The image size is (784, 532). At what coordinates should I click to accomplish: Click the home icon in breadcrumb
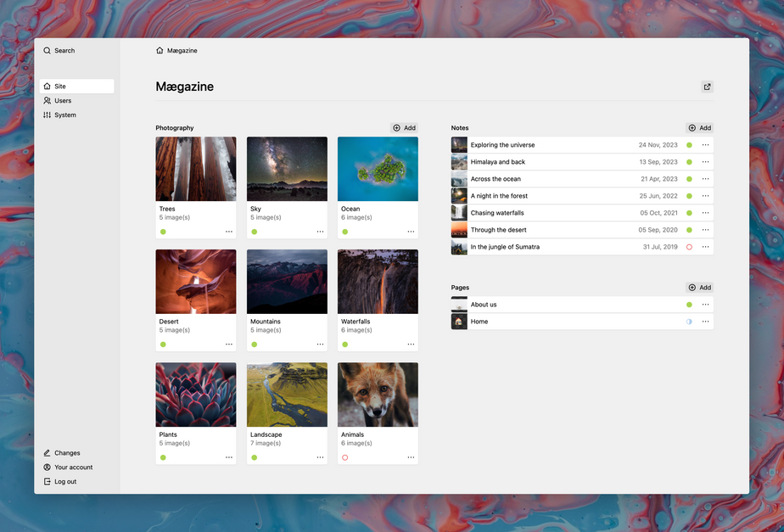pos(160,51)
